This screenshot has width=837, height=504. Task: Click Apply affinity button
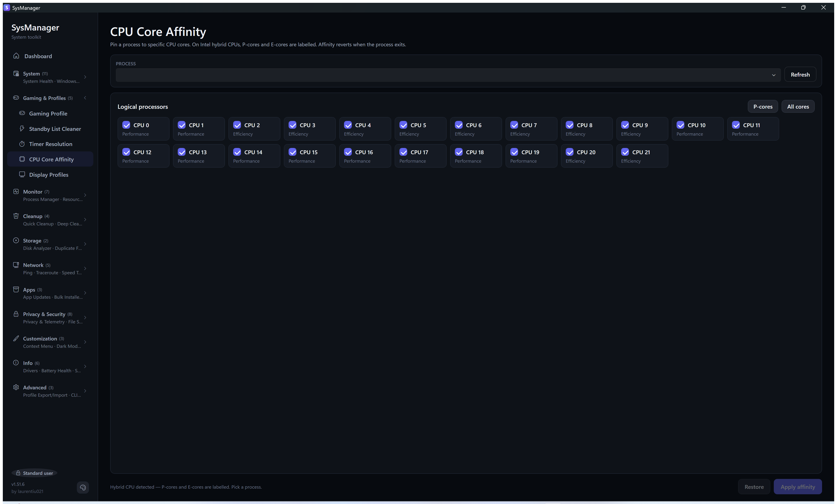pos(798,487)
